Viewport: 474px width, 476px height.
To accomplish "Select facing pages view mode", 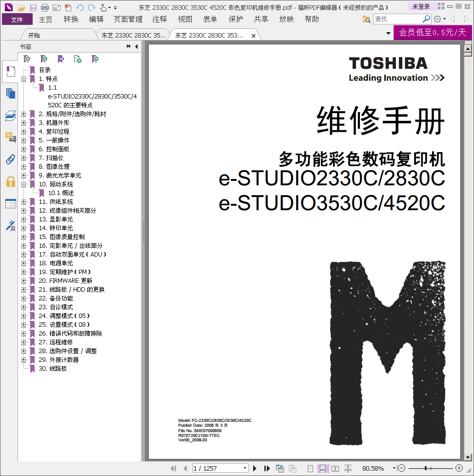I will 336,468.
